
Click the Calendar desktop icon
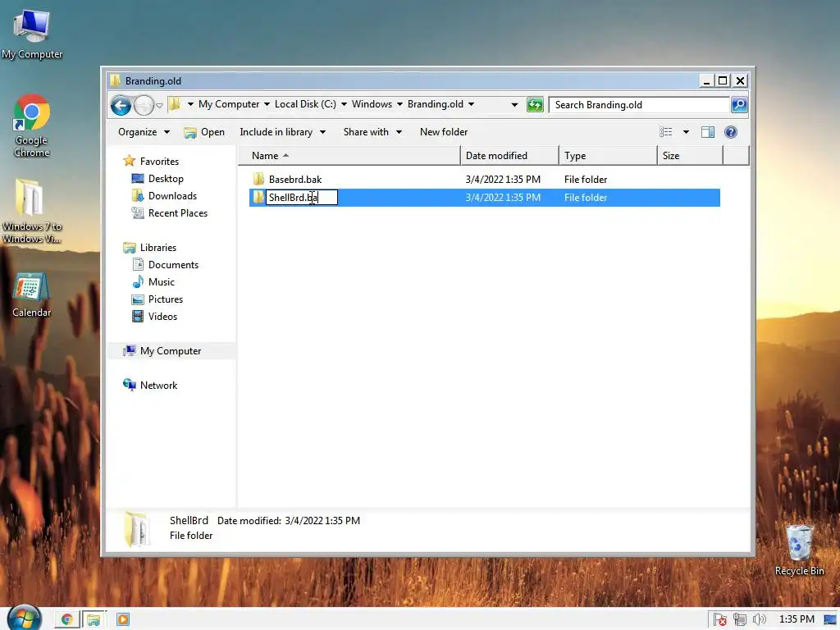(x=32, y=294)
